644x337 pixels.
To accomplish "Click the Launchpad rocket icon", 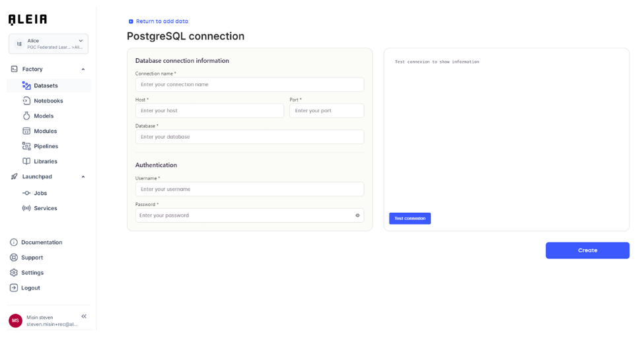I will click(x=15, y=176).
